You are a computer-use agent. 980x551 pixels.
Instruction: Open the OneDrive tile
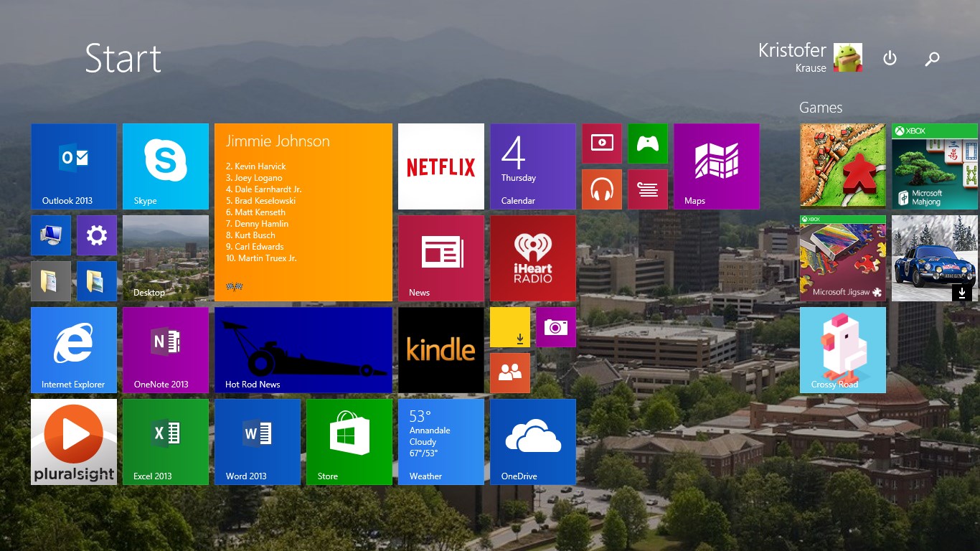[x=533, y=442]
